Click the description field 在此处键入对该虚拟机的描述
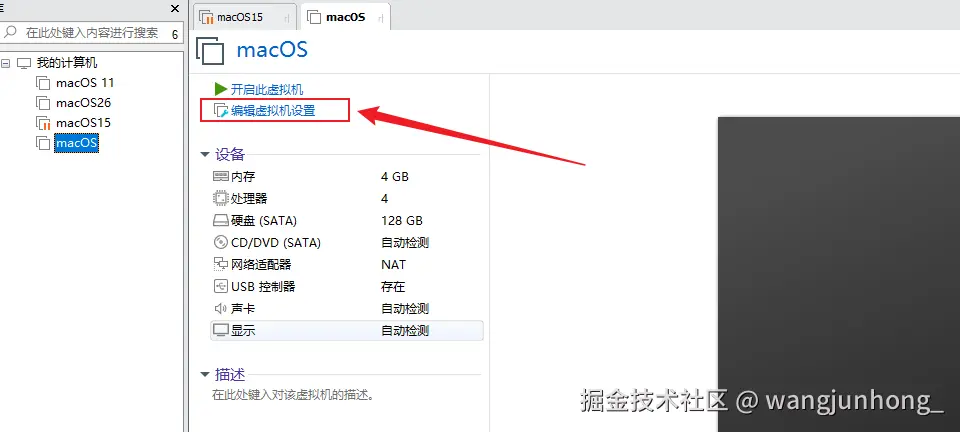The image size is (960, 432). pos(293,395)
